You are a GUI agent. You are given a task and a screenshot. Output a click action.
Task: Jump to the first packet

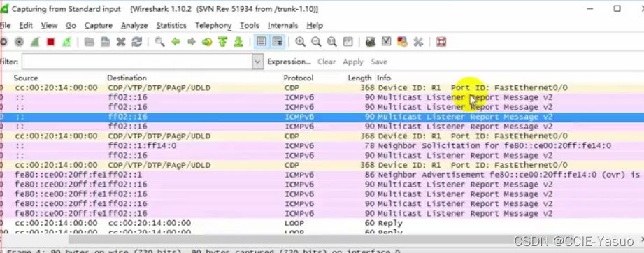(222, 42)
